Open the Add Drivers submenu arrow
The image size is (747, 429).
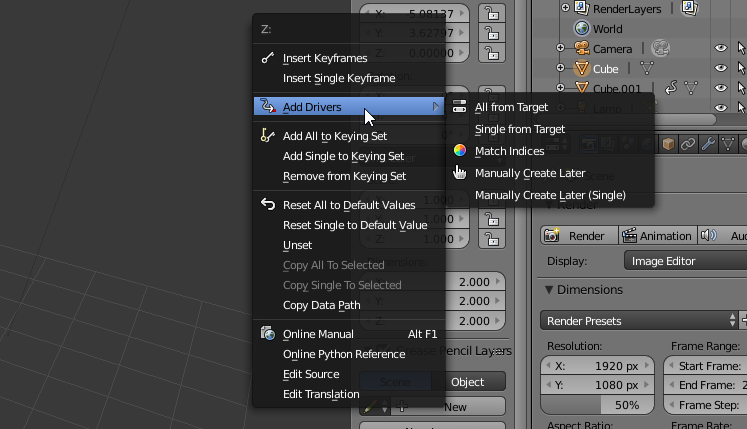click(435, 107)
